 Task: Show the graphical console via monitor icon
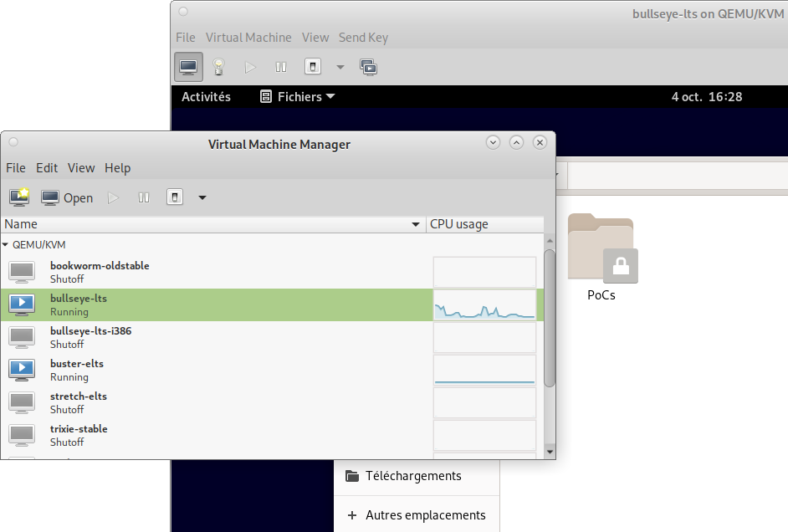pyautogui.click(x=188, y=66)
